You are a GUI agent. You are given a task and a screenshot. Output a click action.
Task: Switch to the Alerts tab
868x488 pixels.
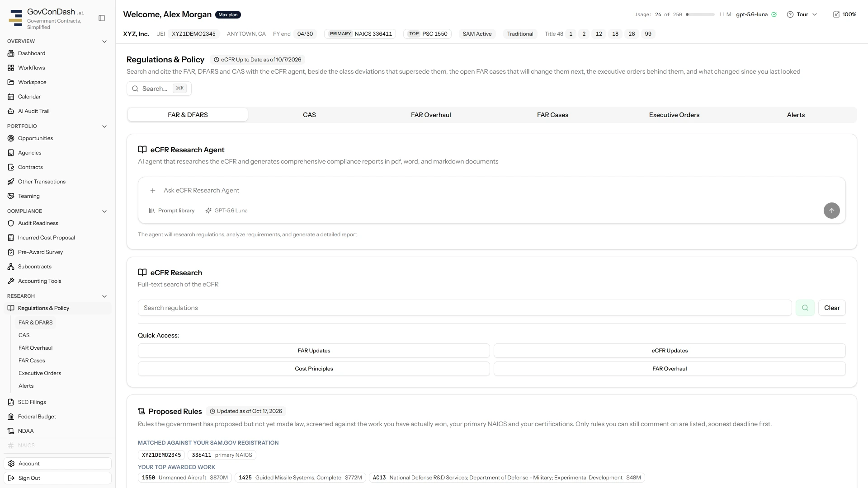pyautogui.click(x=796, y=115)
